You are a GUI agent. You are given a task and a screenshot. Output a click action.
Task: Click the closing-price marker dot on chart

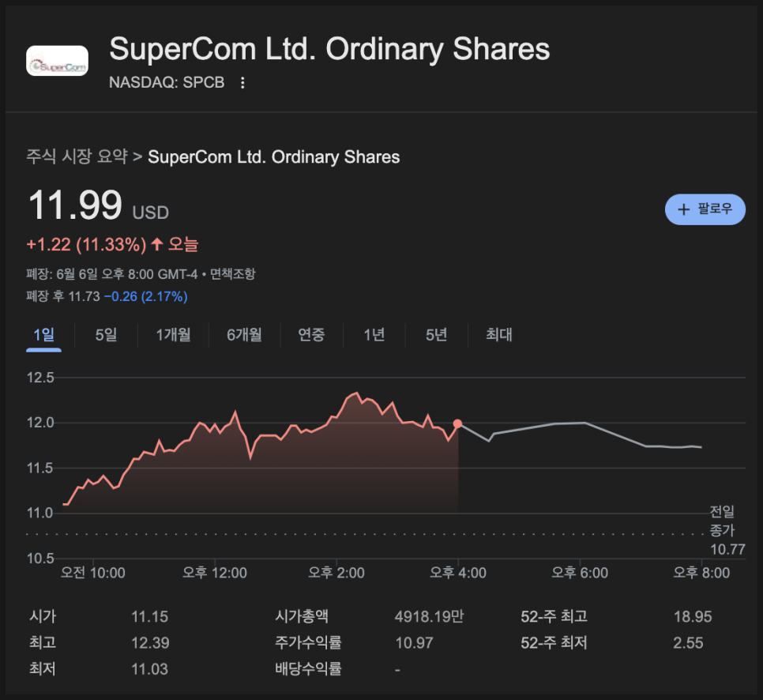457,423
